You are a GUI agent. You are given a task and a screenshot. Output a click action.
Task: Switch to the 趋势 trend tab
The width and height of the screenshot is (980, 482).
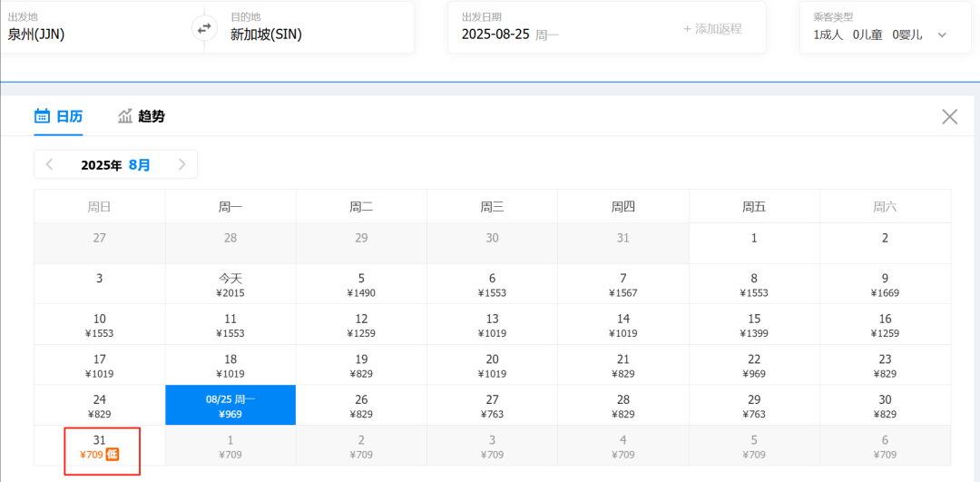tap(142, 116)
